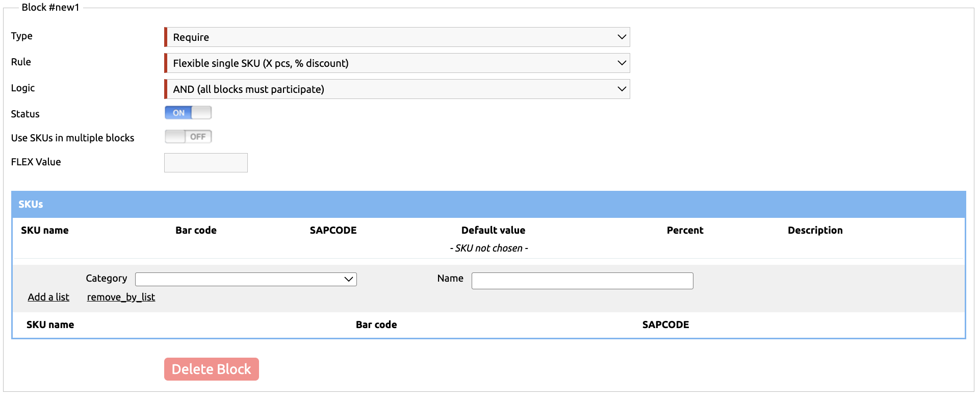
Task: Click the Add a list link
Action: [48, 297]
